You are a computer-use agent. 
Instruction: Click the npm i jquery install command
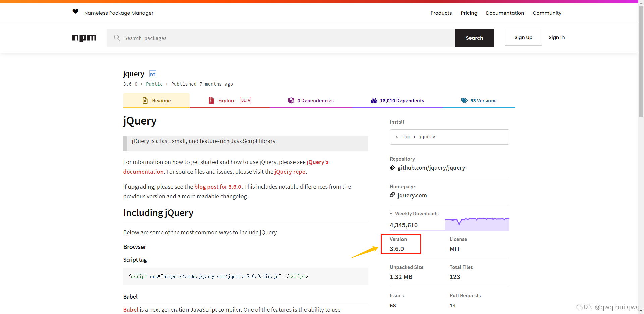449,137
